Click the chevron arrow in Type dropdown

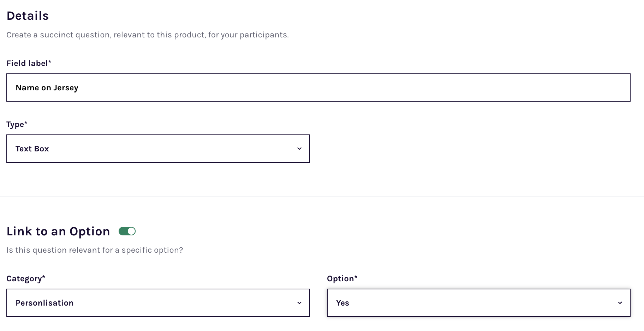coord(299,149)
